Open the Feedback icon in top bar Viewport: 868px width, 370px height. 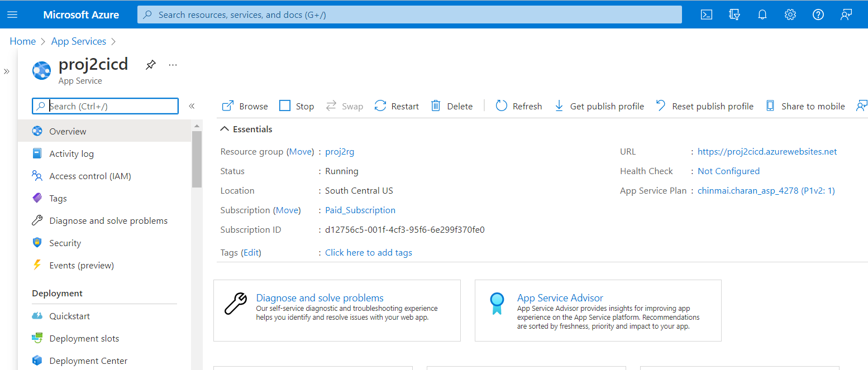tap(846, 15)
